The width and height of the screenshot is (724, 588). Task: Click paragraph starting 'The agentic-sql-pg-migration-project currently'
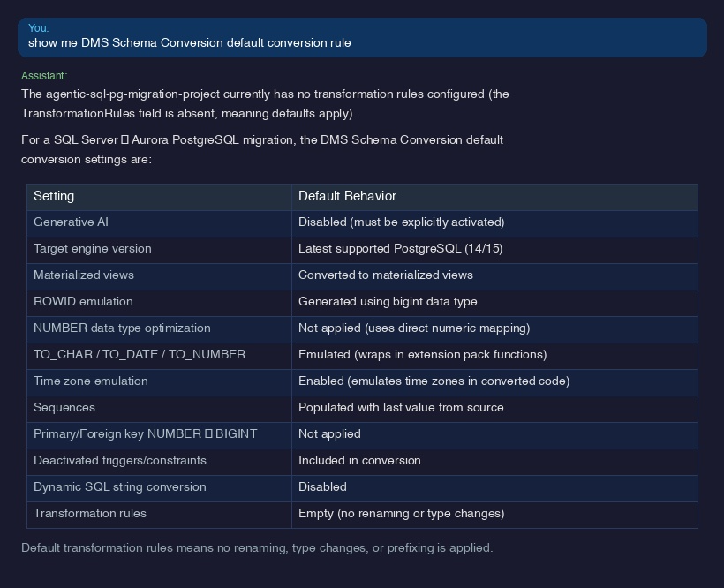[265, 104]
